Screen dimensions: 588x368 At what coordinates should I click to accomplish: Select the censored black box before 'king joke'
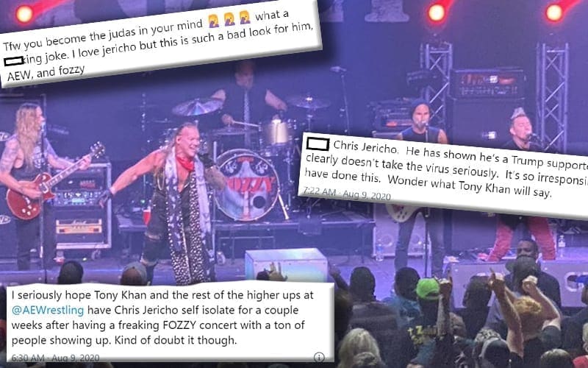click(14, 60)
